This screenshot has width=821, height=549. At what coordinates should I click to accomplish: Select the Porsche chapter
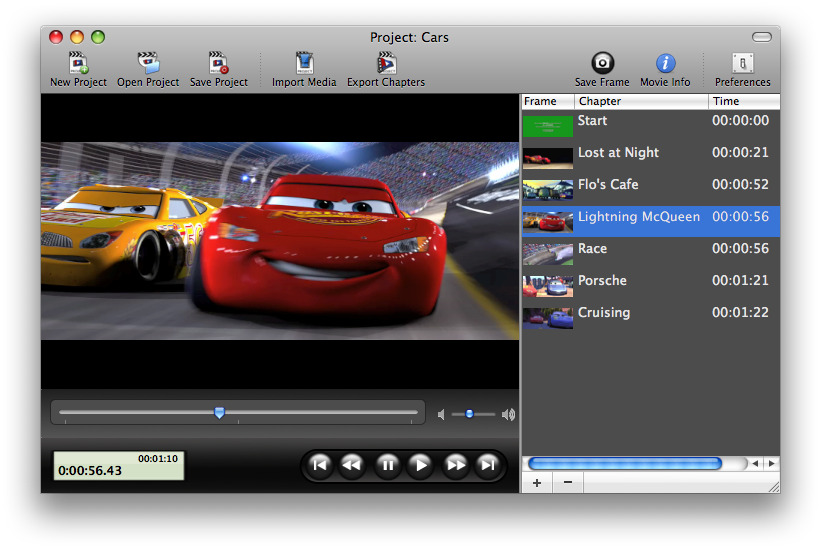[650, 285]
